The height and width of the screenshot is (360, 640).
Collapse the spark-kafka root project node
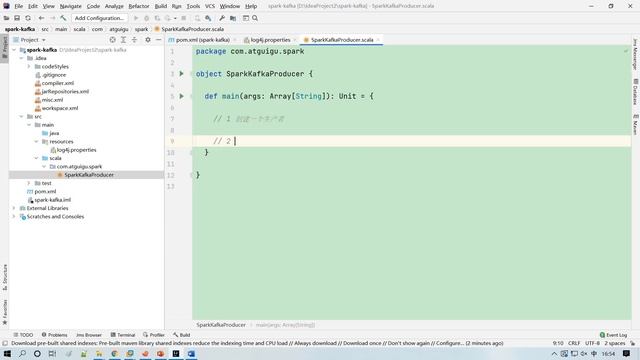click(x=14, y=50)
